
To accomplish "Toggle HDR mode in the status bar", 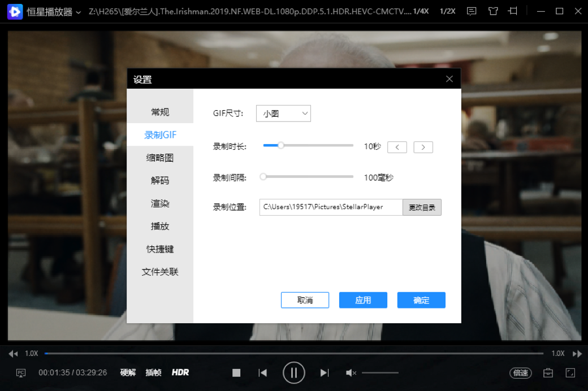I will click(x=180, y=372).
